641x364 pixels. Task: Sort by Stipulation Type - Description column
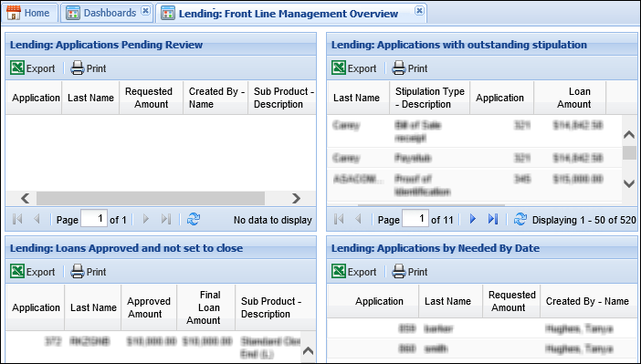tap(430, 98)
